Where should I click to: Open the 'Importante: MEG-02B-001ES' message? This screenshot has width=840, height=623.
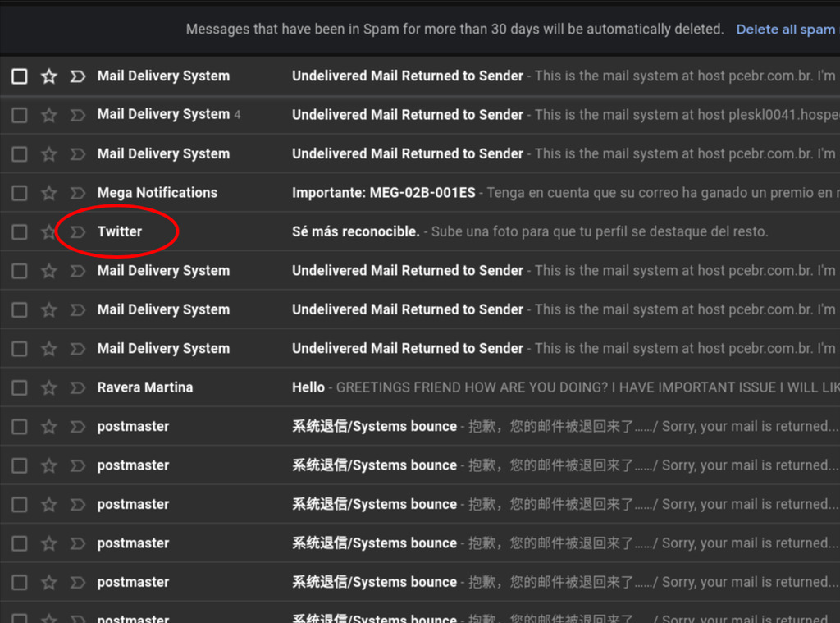pos(383,193)
